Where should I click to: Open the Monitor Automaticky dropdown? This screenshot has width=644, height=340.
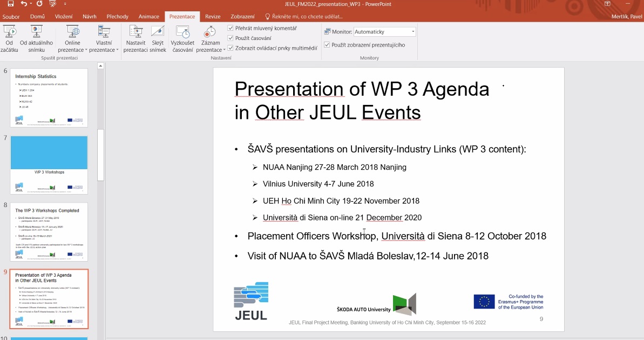(x=412, y=31)
